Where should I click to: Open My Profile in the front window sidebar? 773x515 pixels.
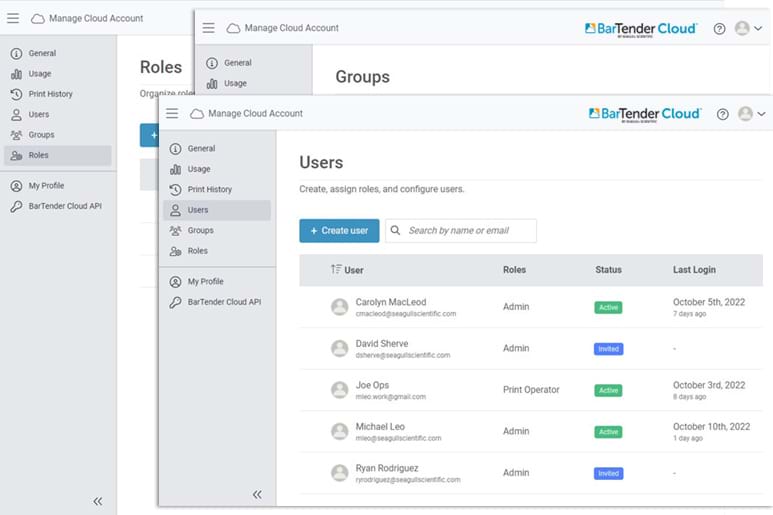point(205,282)
